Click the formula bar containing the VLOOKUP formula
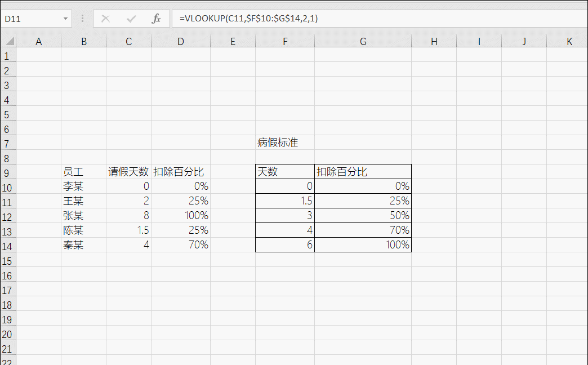Viewport: 588px width, 365px height. pos(380,19)
